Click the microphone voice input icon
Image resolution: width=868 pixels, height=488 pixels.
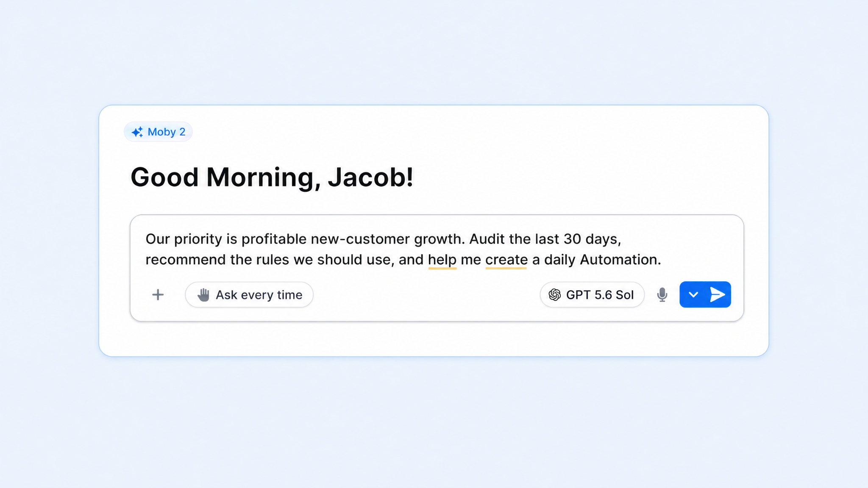[x=662, y=294]
